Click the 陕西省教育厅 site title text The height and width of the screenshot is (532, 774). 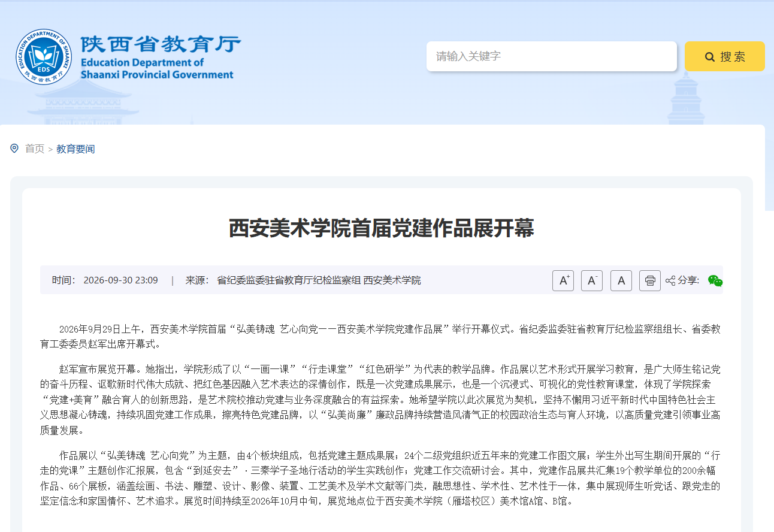tap(161, 44)
